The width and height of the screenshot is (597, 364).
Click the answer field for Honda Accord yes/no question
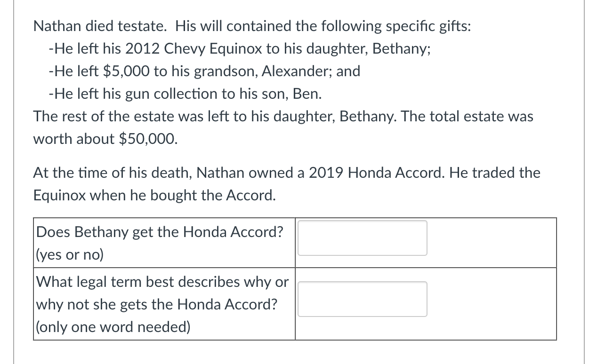coord(362,238)
